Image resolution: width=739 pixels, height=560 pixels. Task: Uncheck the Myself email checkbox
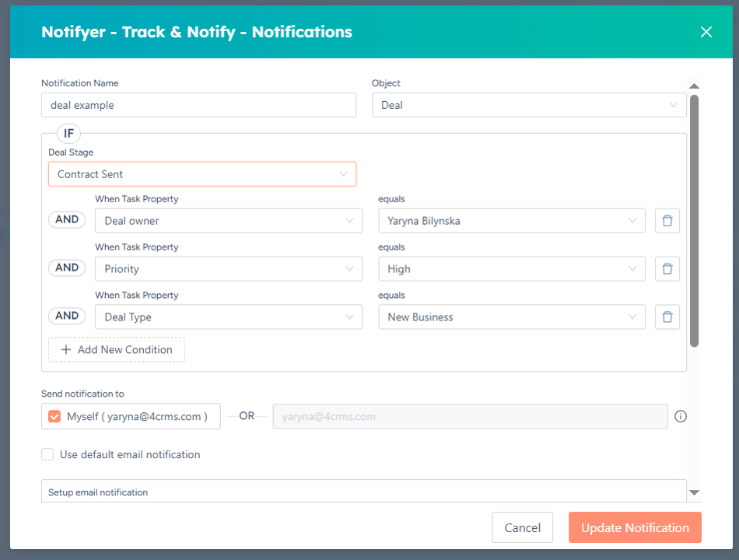(54, 416)
